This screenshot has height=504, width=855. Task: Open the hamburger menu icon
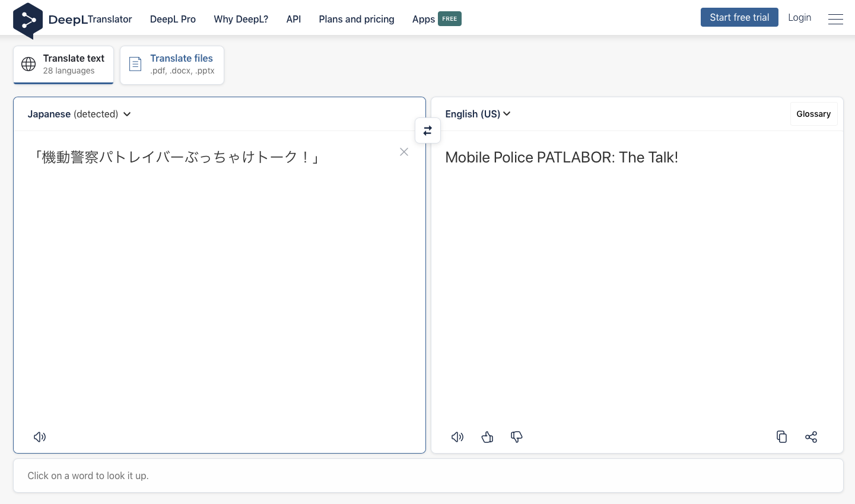pos(835,19)
